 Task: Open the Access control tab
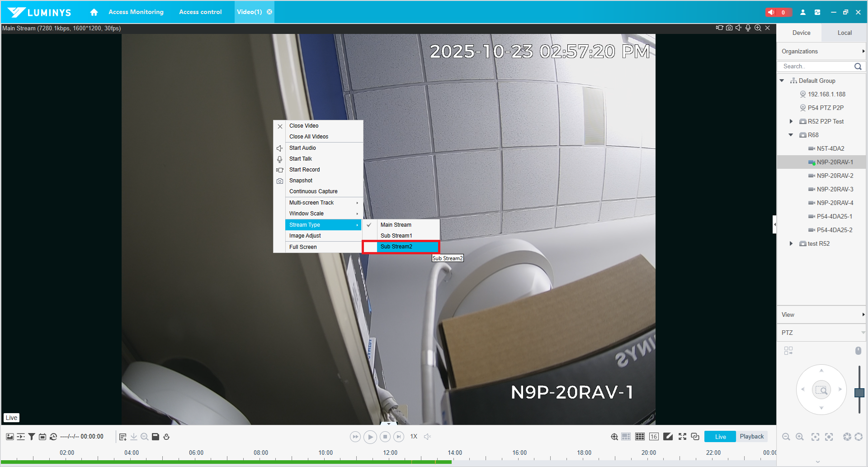point(200,12)
